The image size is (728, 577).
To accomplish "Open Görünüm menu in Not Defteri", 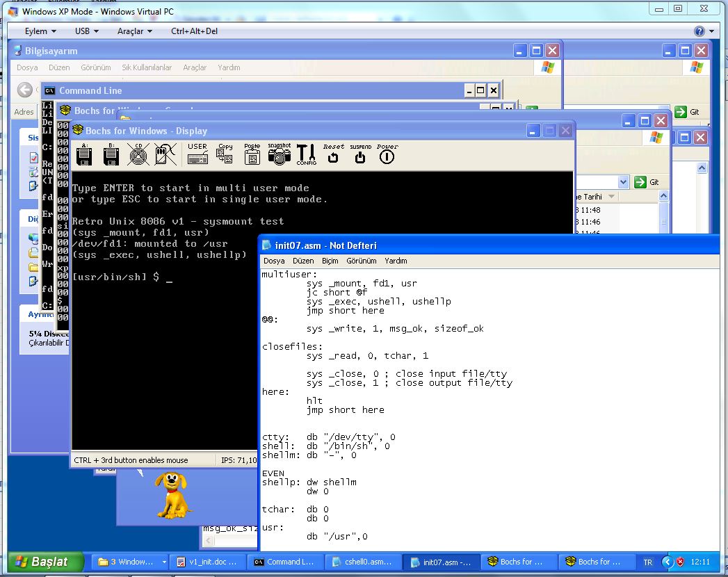I will coord(361,261).
